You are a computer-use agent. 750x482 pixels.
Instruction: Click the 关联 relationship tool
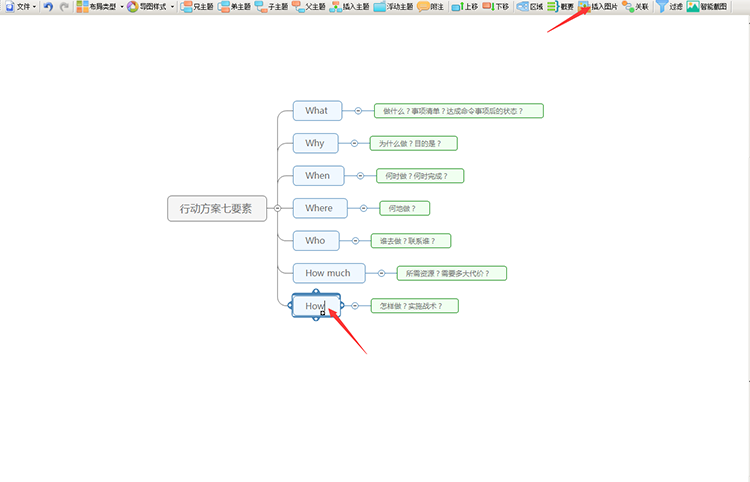pos(636,6)
